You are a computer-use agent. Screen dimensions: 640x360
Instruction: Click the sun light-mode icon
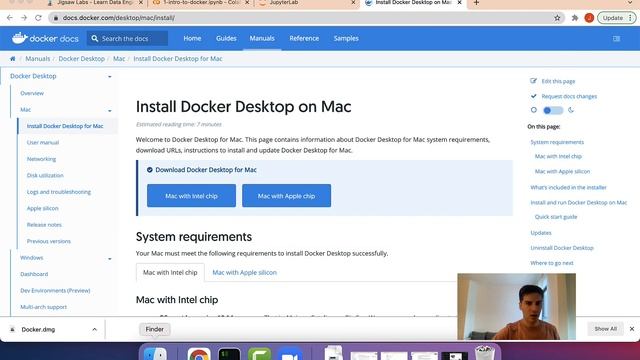click(x=533, y=110)
